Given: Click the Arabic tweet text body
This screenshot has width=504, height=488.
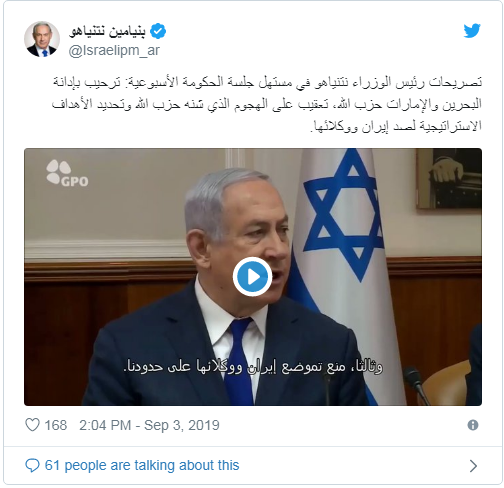Looking at the screenshot, I should pyautogui.click(x=267, y=104).
